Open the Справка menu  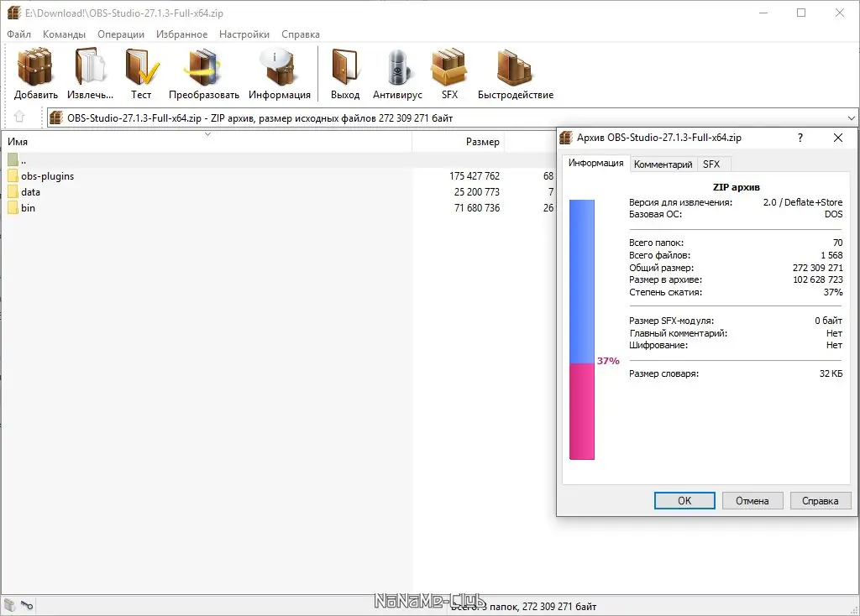click(301, 34)
